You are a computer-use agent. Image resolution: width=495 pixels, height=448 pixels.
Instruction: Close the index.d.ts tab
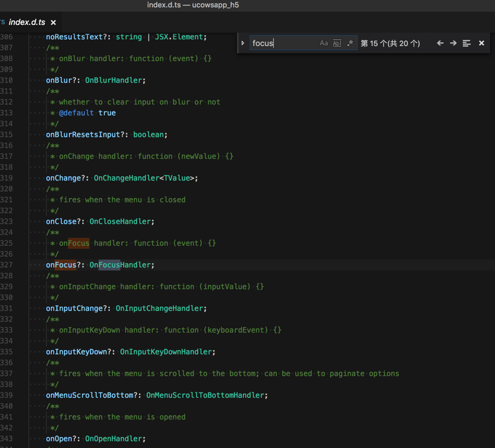coord(53,22)
